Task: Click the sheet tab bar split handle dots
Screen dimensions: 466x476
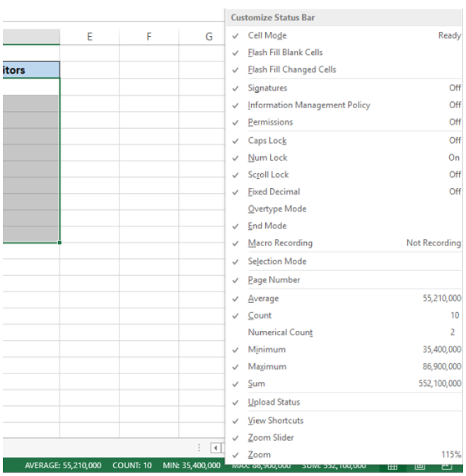Action: coord(199,448)
